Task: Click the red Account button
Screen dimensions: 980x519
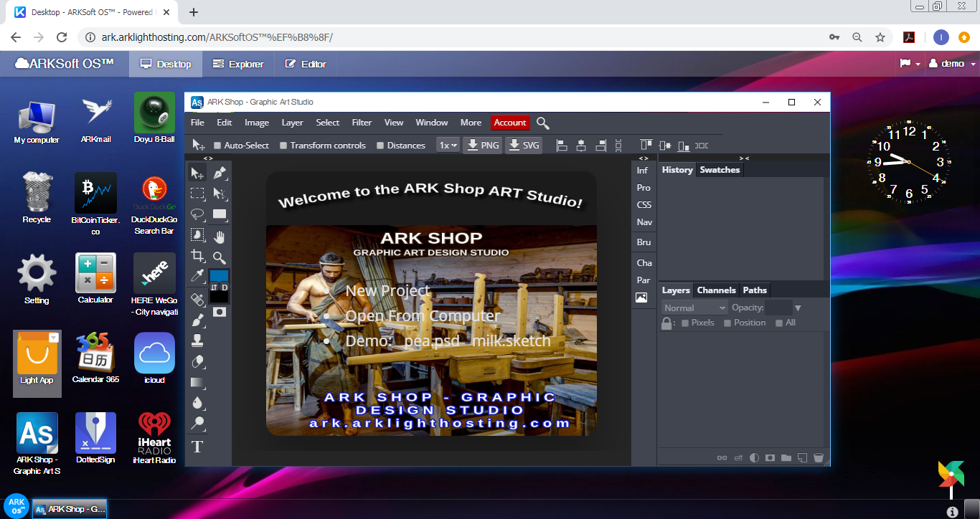Action: pyautogui.click(x=510, y=123)
